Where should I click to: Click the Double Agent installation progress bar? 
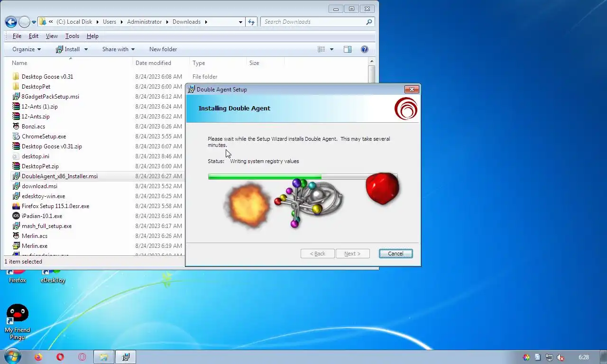303,177
